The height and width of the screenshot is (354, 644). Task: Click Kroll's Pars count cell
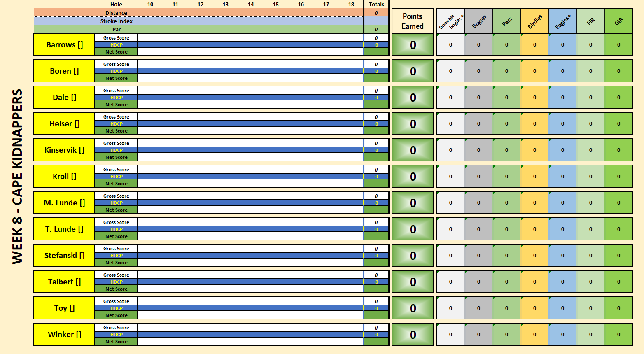[506, 177]
